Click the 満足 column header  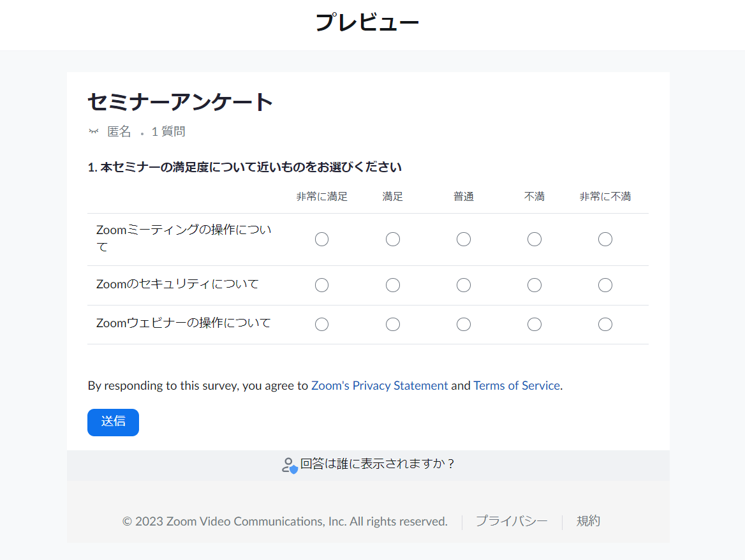pyautogui.click(x=392, y=196)
